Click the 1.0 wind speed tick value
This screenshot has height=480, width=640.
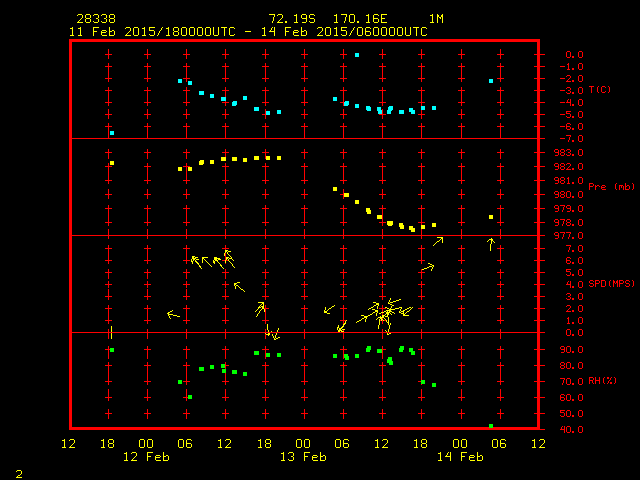[574, 321]
